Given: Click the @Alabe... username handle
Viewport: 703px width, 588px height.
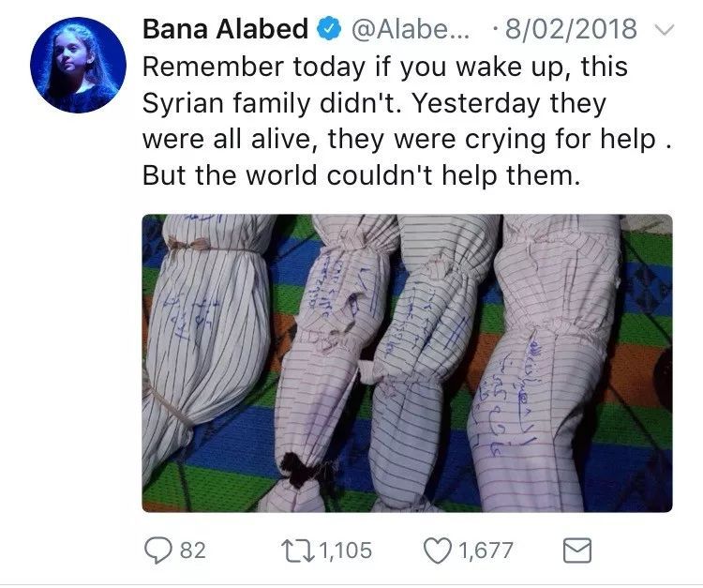Looking at the screenshot, I should tap(410, 29).
